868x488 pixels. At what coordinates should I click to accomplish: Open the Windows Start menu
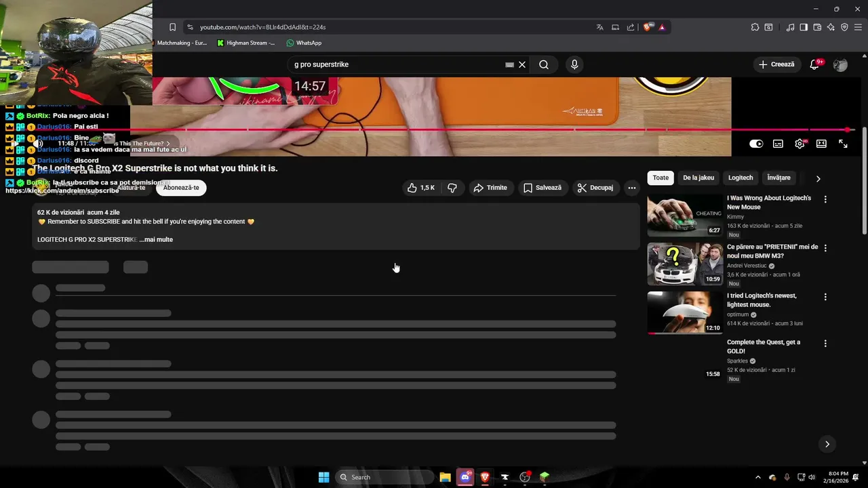click(324, 477)
